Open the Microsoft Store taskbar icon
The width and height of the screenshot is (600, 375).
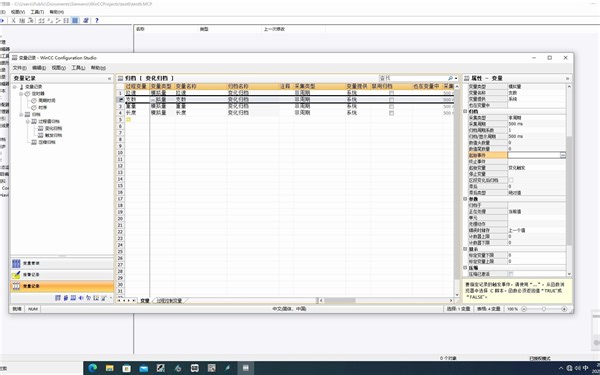click(126, 368)
